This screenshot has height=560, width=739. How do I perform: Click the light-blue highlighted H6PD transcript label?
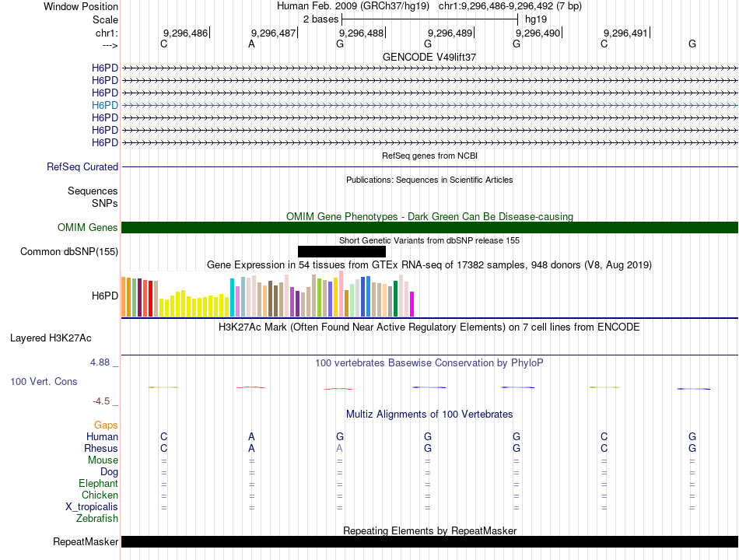point(105,105)
